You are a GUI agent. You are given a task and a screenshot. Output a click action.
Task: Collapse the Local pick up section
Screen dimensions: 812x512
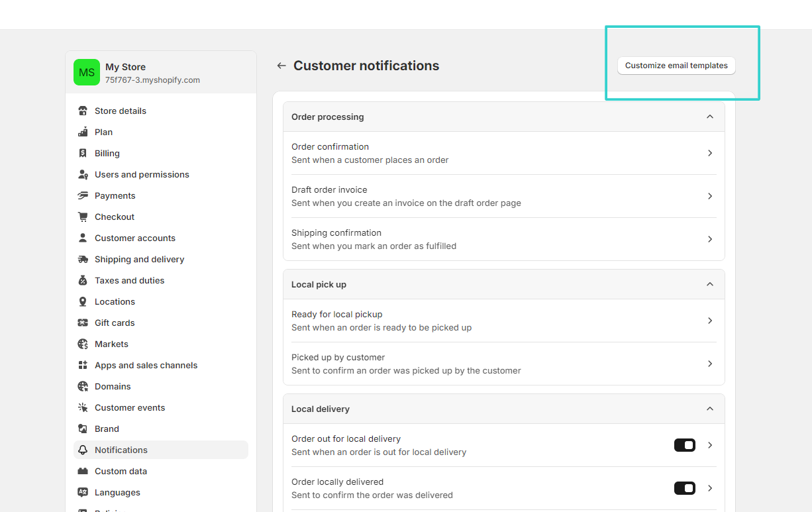pos(710,283)
